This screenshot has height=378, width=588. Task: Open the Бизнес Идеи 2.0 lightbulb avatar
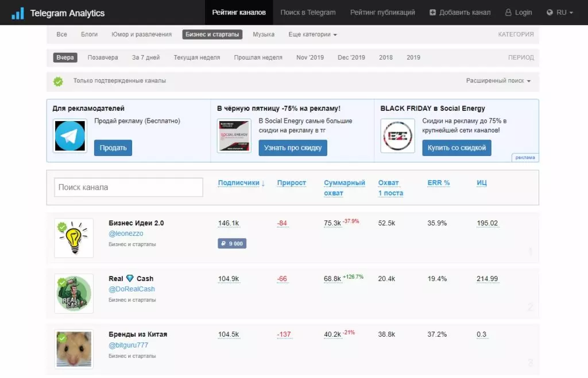tap(74, 238)
